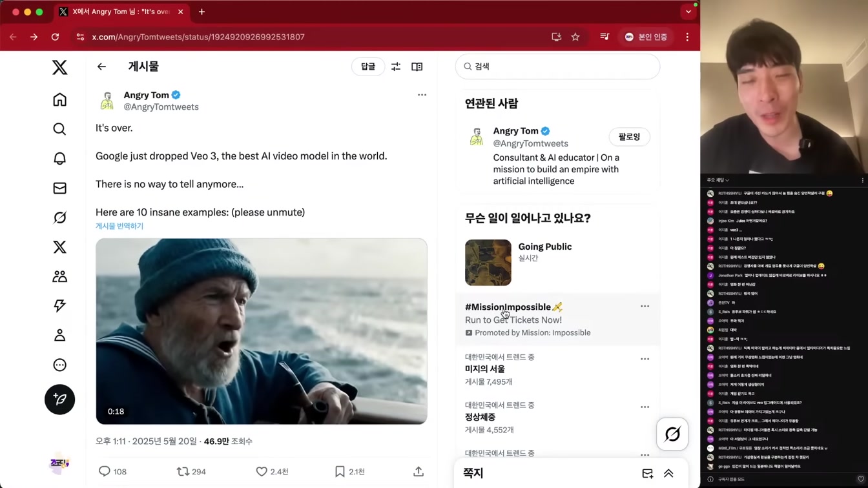This screenshot has width=868, height=488.
Task: Open more options for 정상체중 trend
Action: [x=645, y=407]
